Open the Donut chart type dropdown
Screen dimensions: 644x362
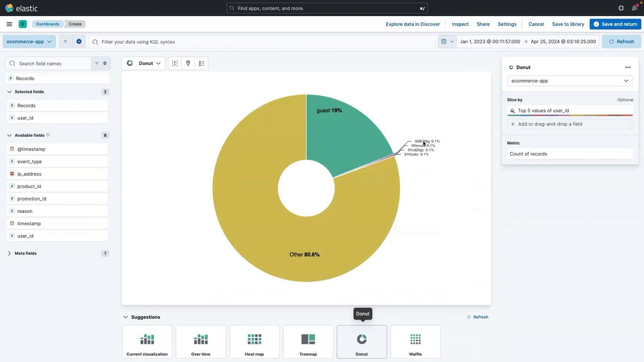point(143,63)
